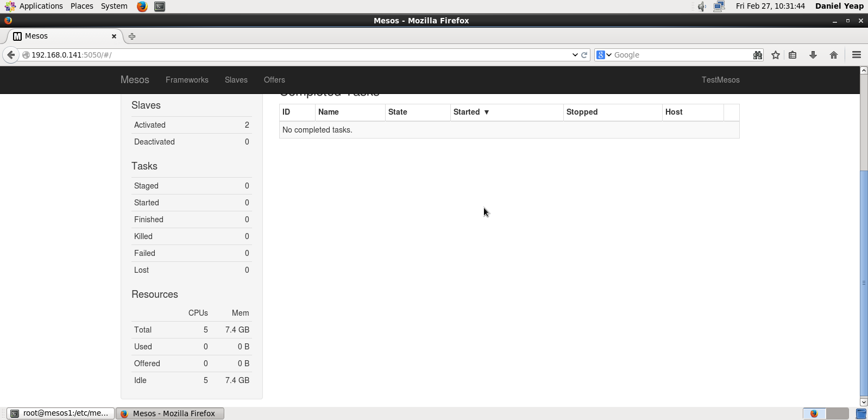Choose search engine from Google dropdown
The image size is (868, 420).
point(603,55)
